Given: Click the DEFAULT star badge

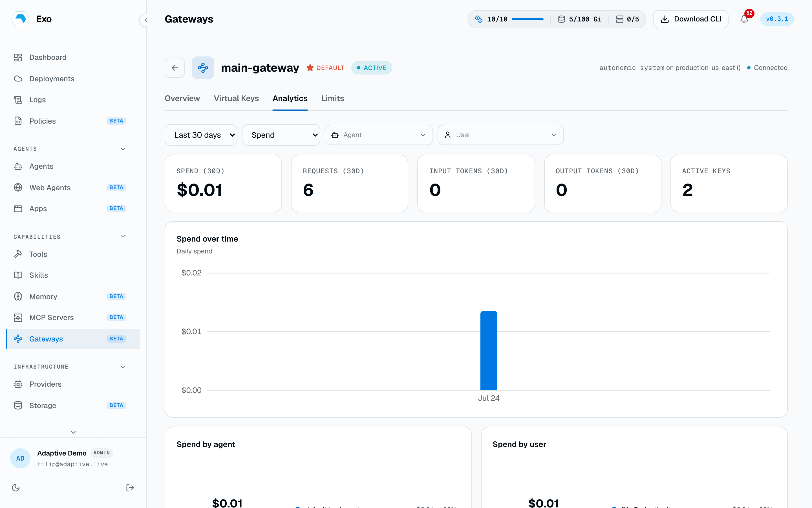Looking at the screenshot, I should (325, 68).
